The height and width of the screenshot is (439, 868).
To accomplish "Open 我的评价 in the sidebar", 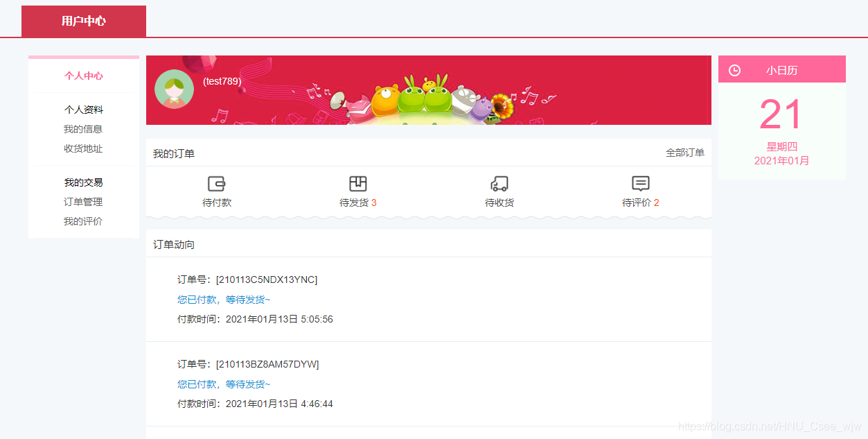I will pos(83,221).
